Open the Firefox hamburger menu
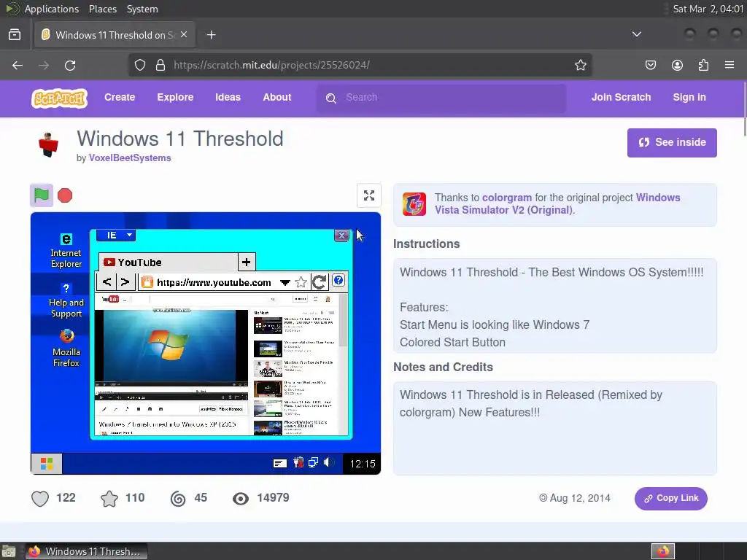747x560 pixels. pyautogui.click(x=729, y=65)
